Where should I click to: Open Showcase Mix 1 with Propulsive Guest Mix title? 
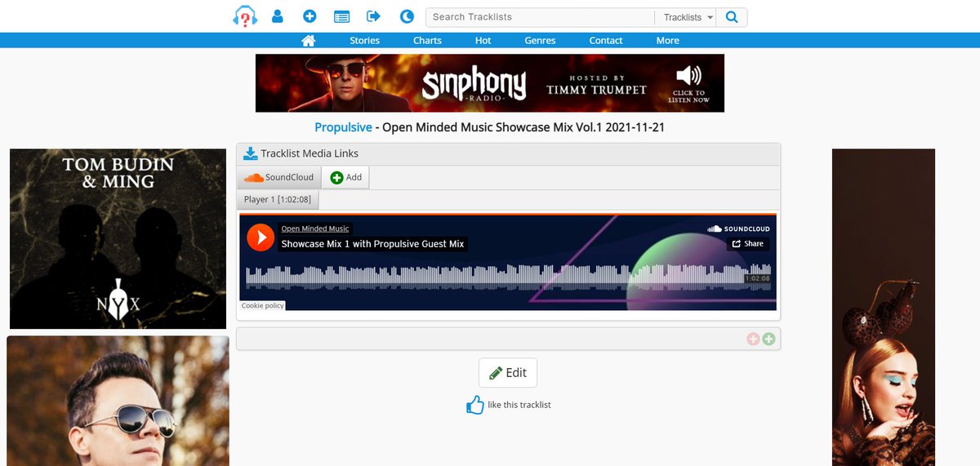(x=372, y=244)
